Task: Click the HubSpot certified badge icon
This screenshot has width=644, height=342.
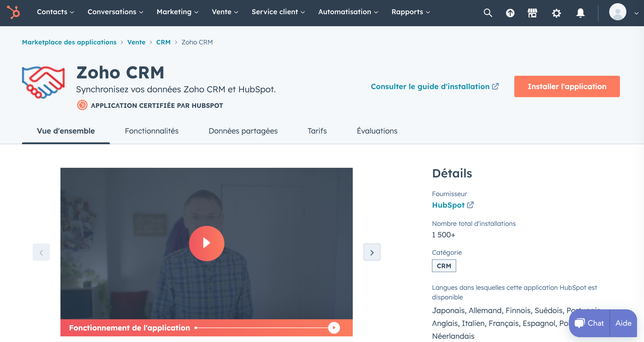Action: 82,105
